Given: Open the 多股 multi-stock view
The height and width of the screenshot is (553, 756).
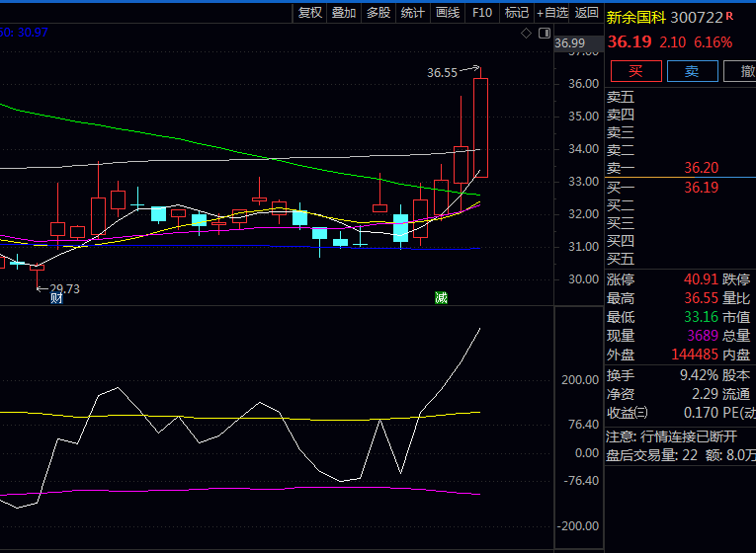Looking at the screenshot, I should 378,13.
